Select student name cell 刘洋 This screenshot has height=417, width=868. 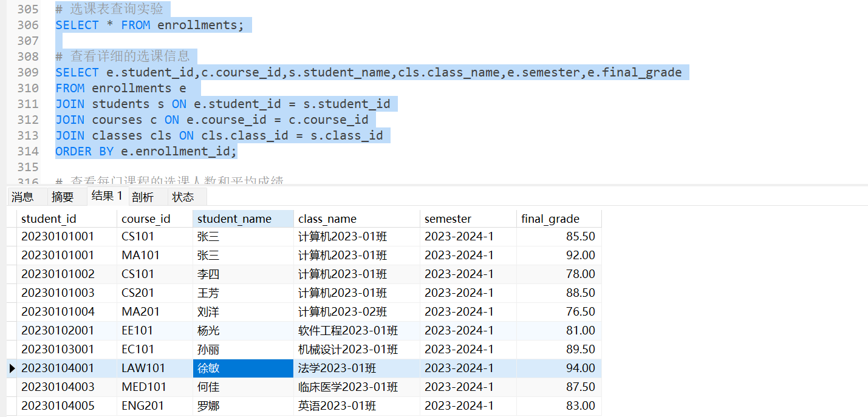243,311
